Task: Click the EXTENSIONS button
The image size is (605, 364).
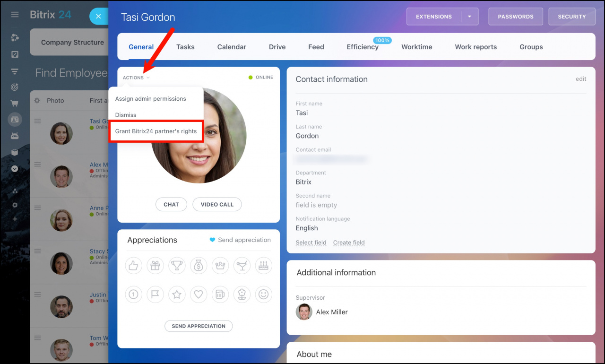Action: (434, 17)
